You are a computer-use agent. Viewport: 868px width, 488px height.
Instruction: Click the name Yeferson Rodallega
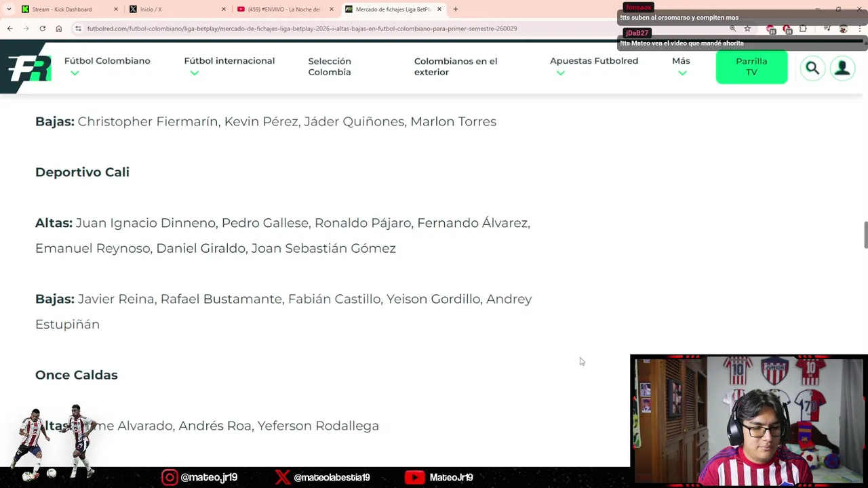point(318,426)
